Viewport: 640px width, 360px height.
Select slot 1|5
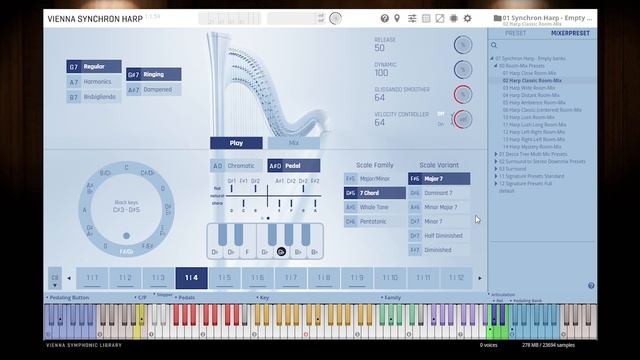[224, 278]
